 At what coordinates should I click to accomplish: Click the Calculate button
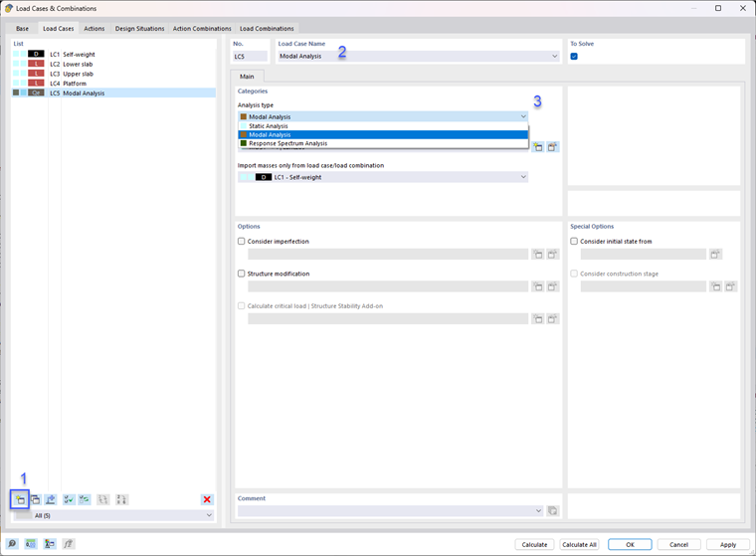coord(534,544)
